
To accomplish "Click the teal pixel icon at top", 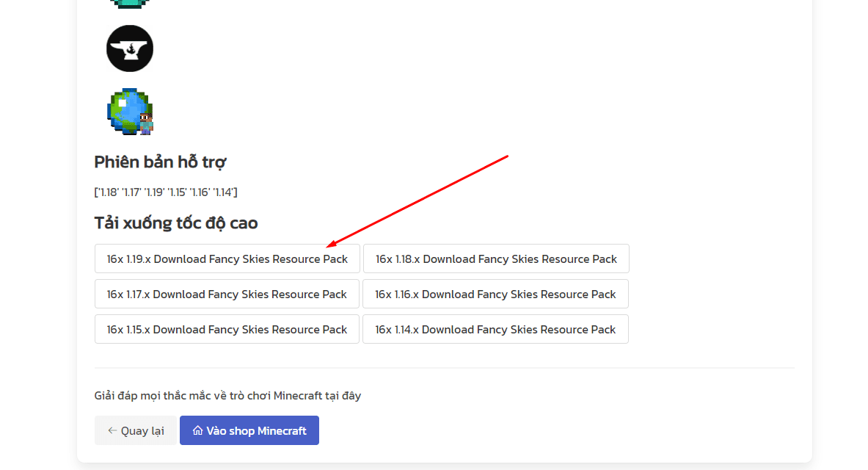I will click(x=130, y=3).
